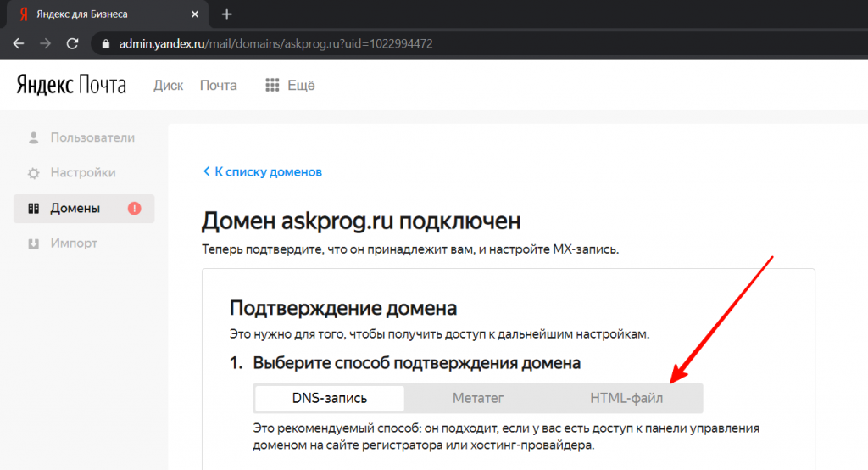Click the services grid icon near Ещё
This screenshot has width=868, height=470.
(x=272, y=85)
